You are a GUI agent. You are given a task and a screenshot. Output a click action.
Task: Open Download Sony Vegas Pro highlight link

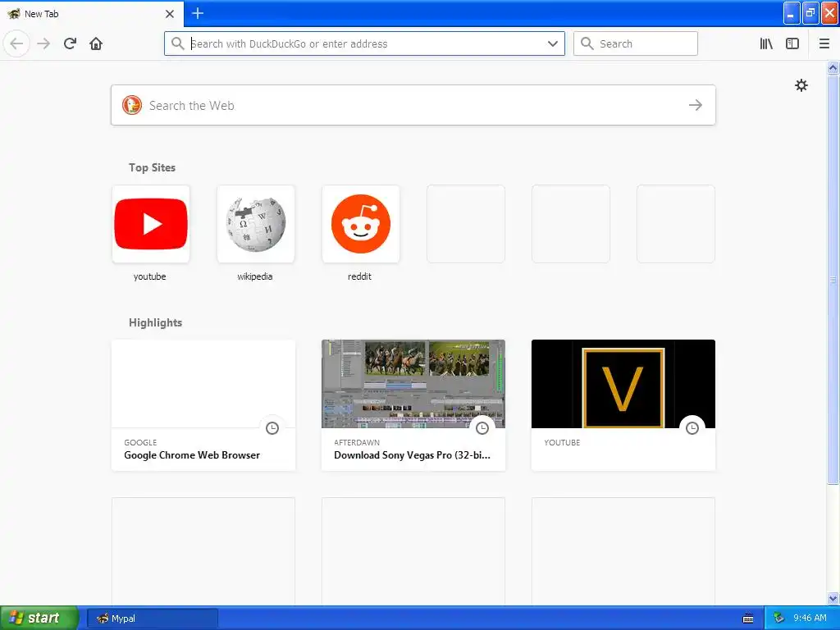click(412, 454)
